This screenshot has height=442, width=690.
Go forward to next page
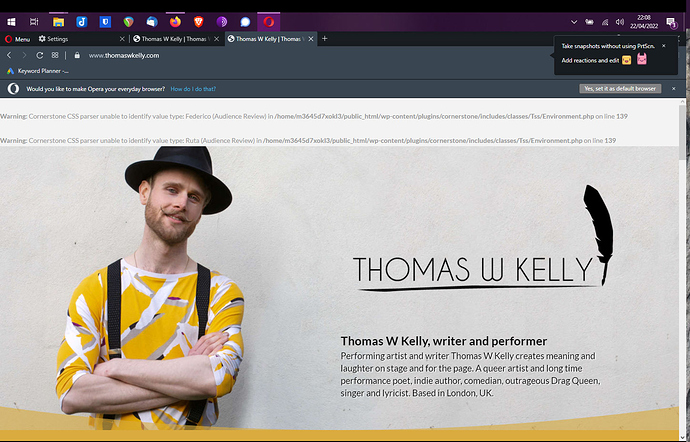tap(24, 55)
